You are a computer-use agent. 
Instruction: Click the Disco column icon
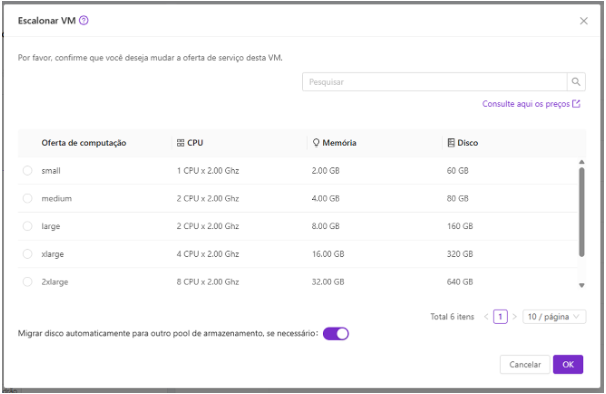tap(451, 143)
